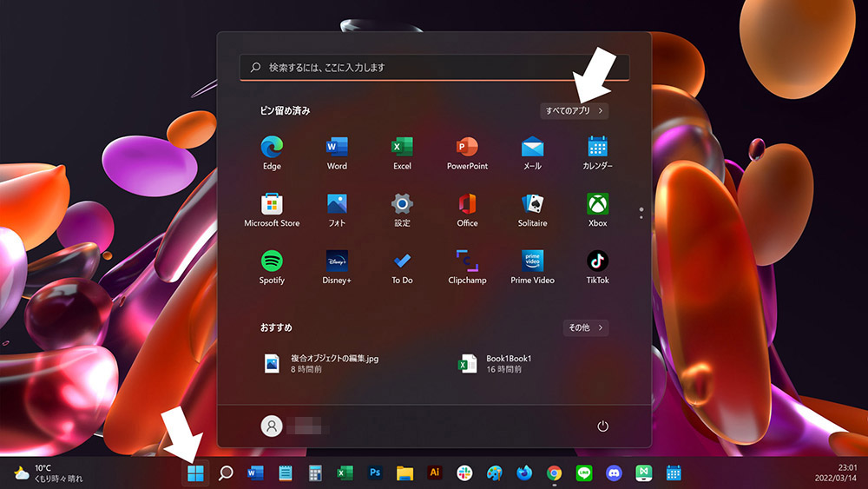The height and width of the screenshot is (489, 868).
Task: Open 設定 gear app
Action: (402, 210)
